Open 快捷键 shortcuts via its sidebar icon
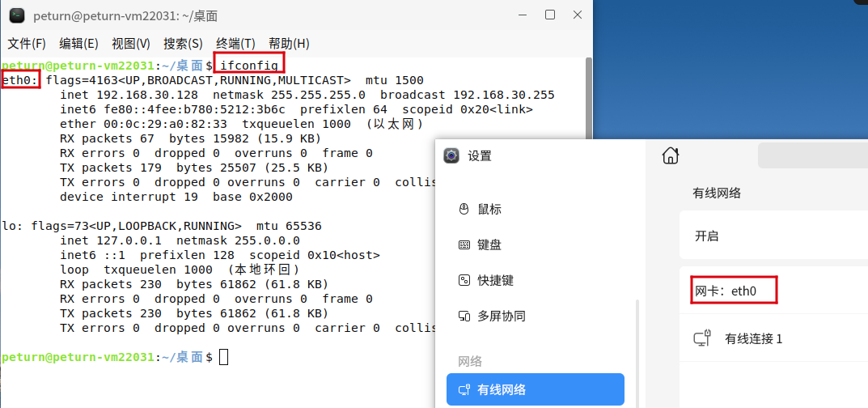The image size is (868, 408). point(464,280)
